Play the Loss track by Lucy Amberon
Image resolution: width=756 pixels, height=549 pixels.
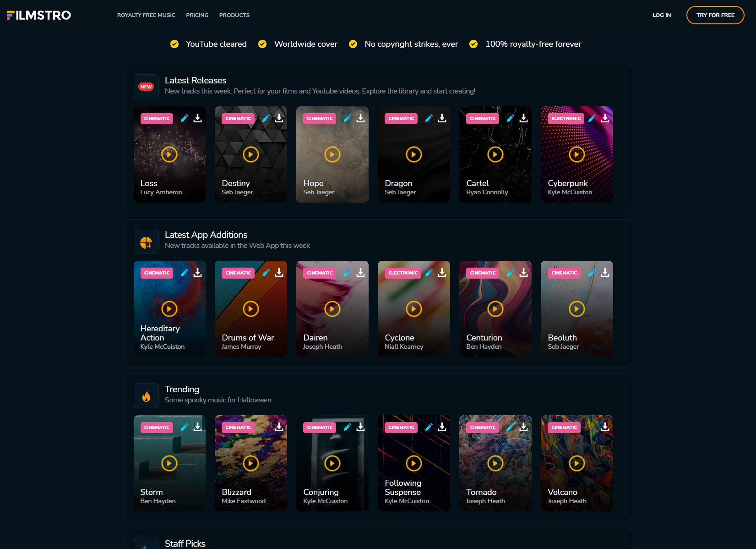tap(169, 154)
